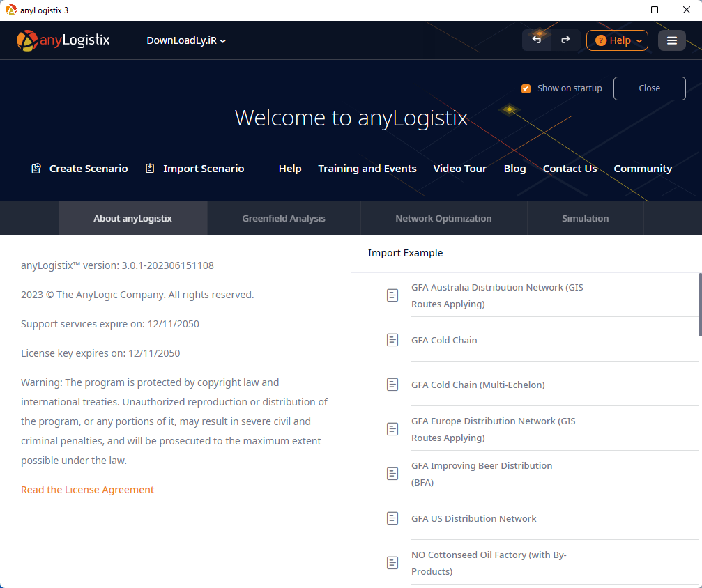
Task: Click document icon beside NO Cottonseed Oil Factory
Action: point(392,562)
